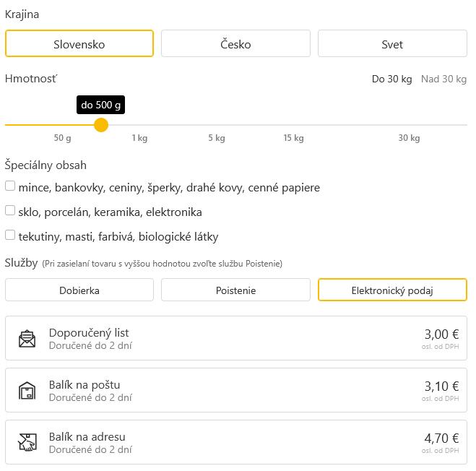Check the tekutiny, masti, farbivá checkbox

(x=10, y=235)
